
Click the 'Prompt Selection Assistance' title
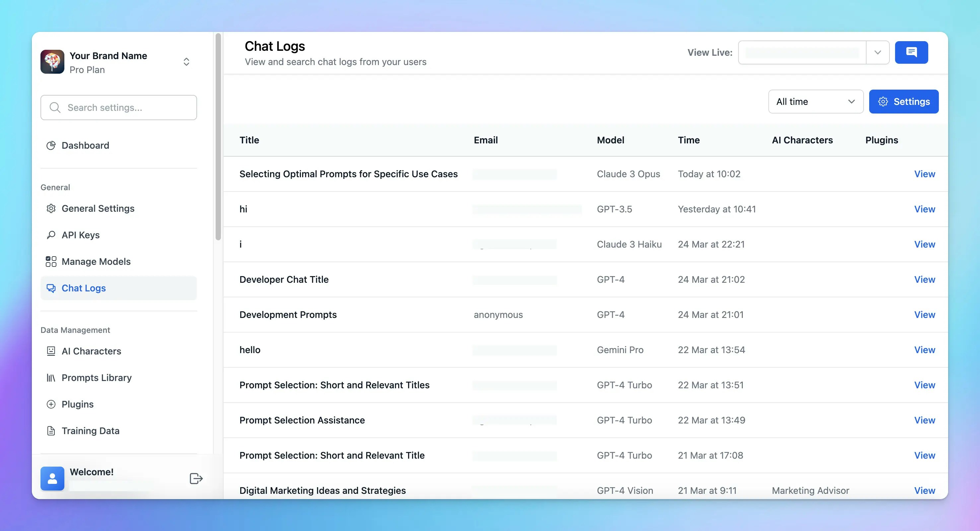point(302,420)
